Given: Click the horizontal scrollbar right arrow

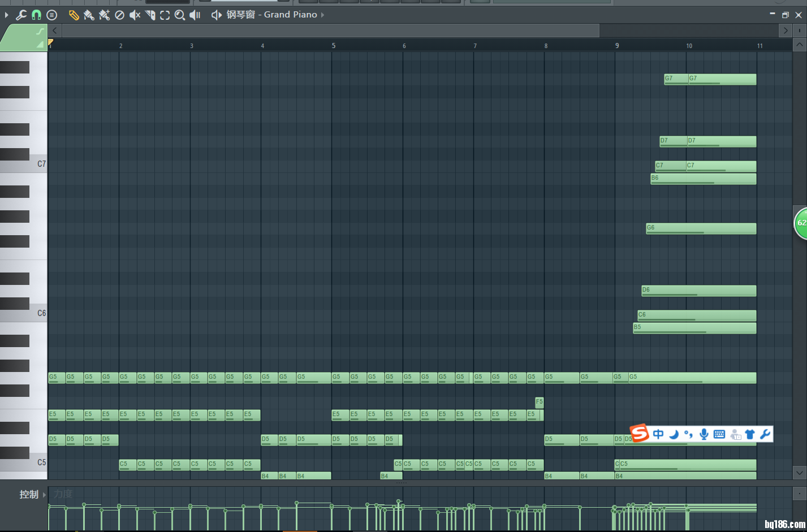Looking at the screenshot, I should click(786, 31).
